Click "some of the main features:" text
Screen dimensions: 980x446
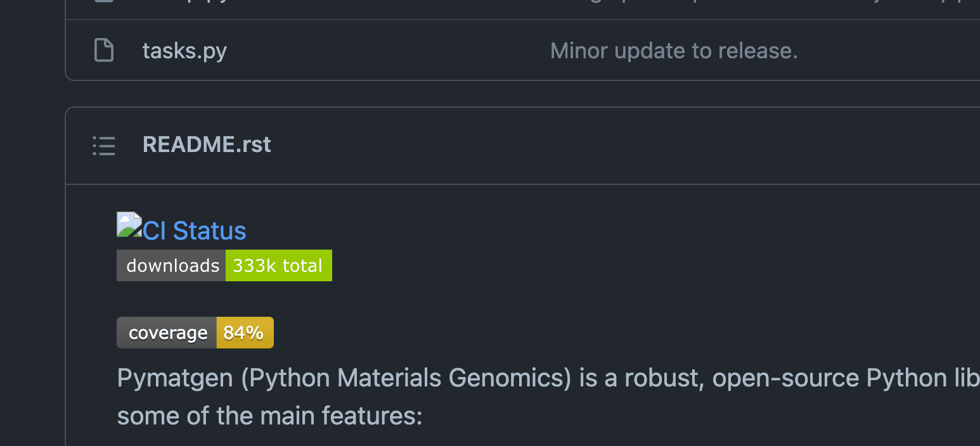point(269,416)
